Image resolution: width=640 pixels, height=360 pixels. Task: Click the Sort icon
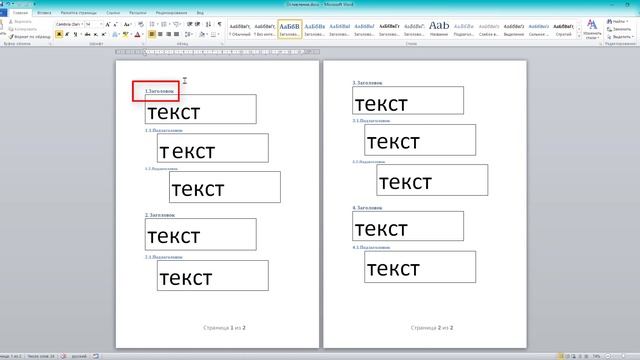pos(209,24)
